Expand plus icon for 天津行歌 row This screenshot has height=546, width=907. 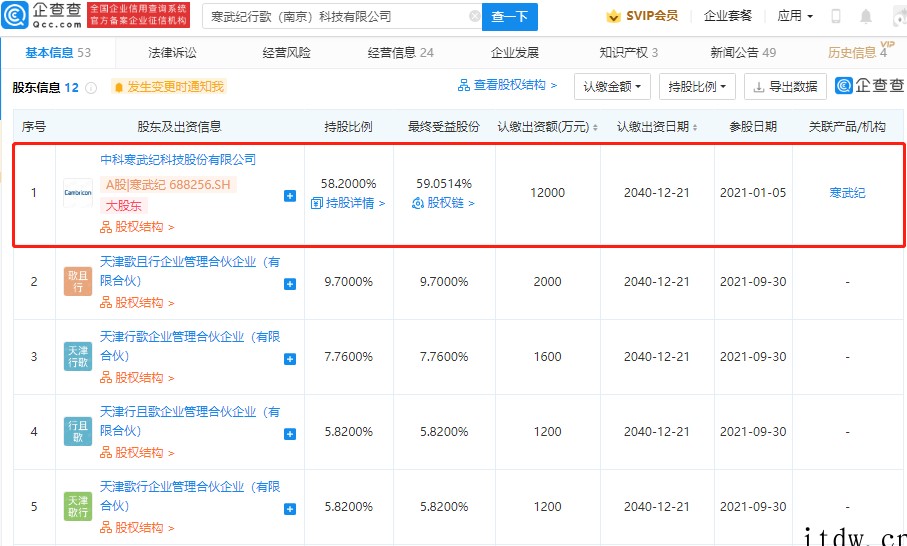coord(290,359)
